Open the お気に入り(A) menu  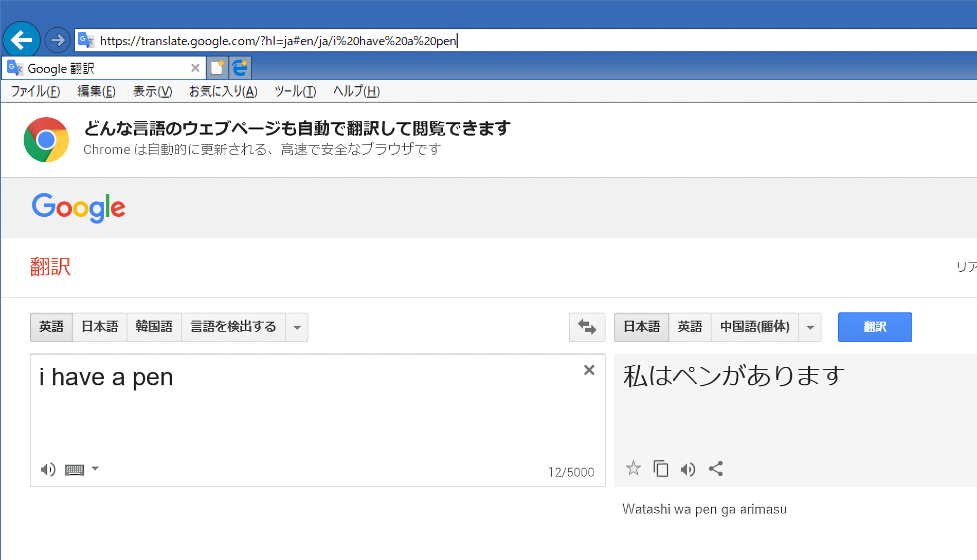pos(223,91)
